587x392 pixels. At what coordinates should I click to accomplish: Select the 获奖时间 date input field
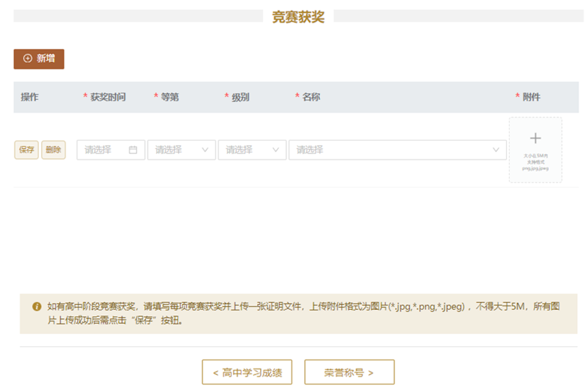click(103, 150)
